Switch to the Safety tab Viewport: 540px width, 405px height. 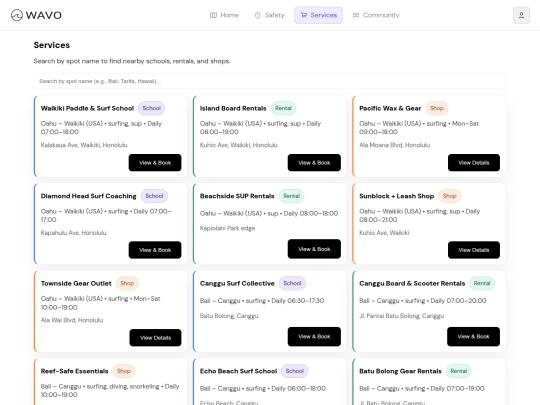[270, 15]
